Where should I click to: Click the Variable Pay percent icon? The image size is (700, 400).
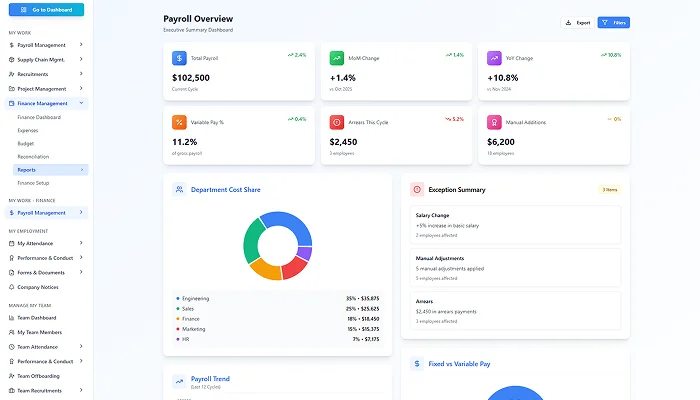click(179, 122)
